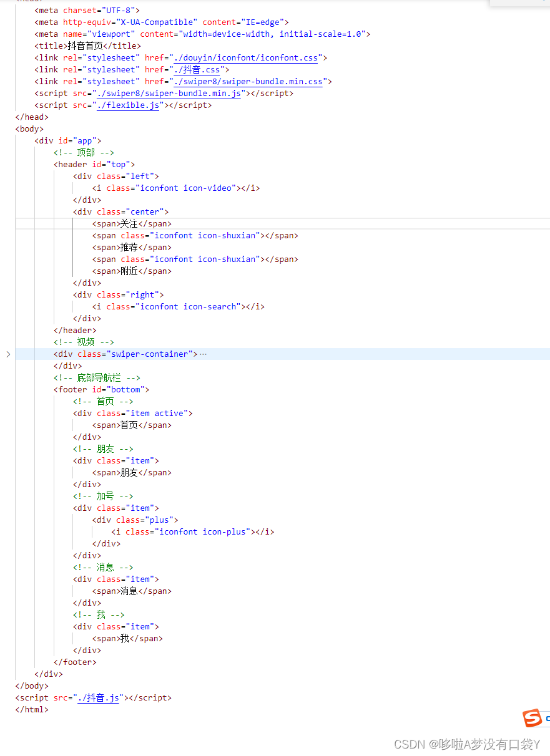Click the 加号 comment line
The height and width of the screenshot is (756, 550).
coord(103,497)
